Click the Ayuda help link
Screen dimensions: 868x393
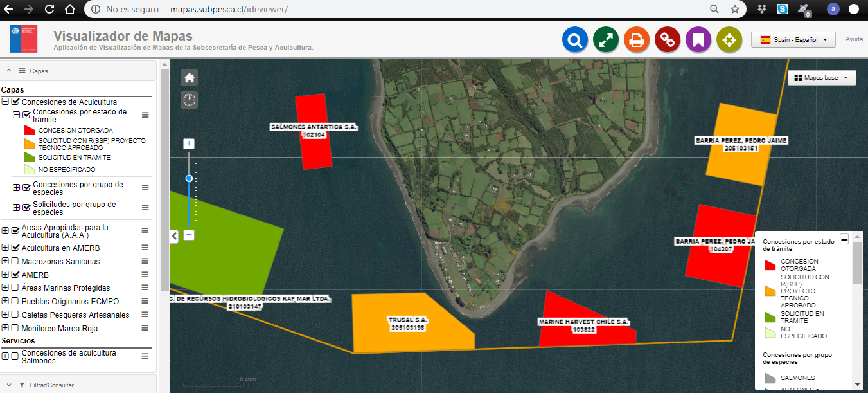tap(854, 39)
